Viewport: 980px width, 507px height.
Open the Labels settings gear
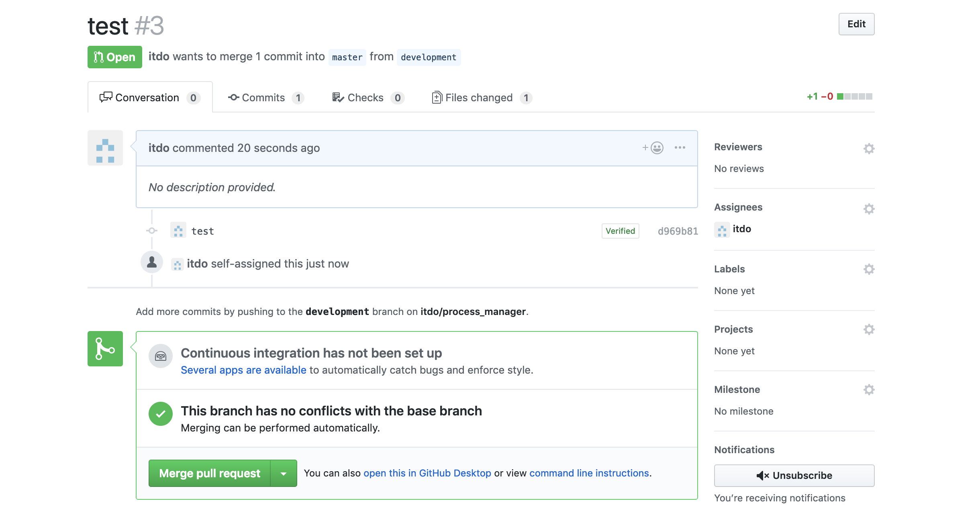tap(869, 269)
